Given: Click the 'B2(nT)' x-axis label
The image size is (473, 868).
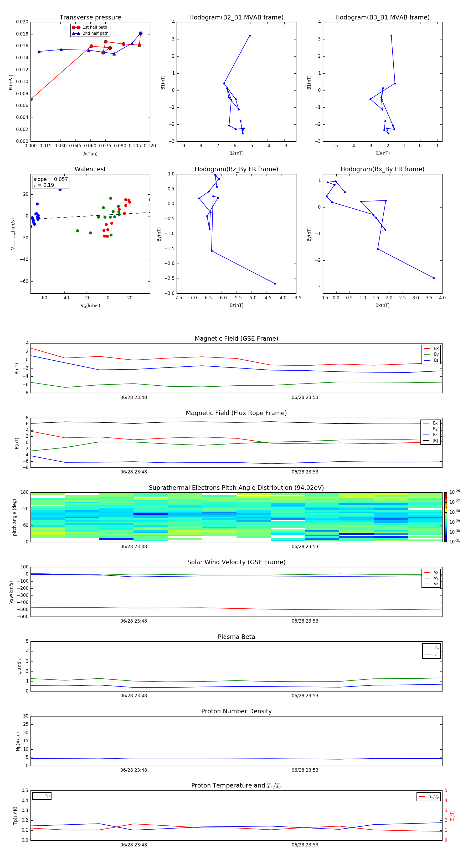Looking at the screenshot, I should pos(236,154).
